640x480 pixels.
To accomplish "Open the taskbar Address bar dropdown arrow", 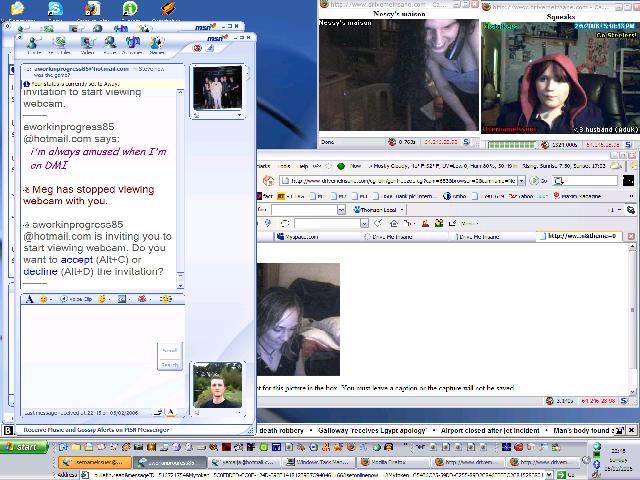I will tap(549, 475).
